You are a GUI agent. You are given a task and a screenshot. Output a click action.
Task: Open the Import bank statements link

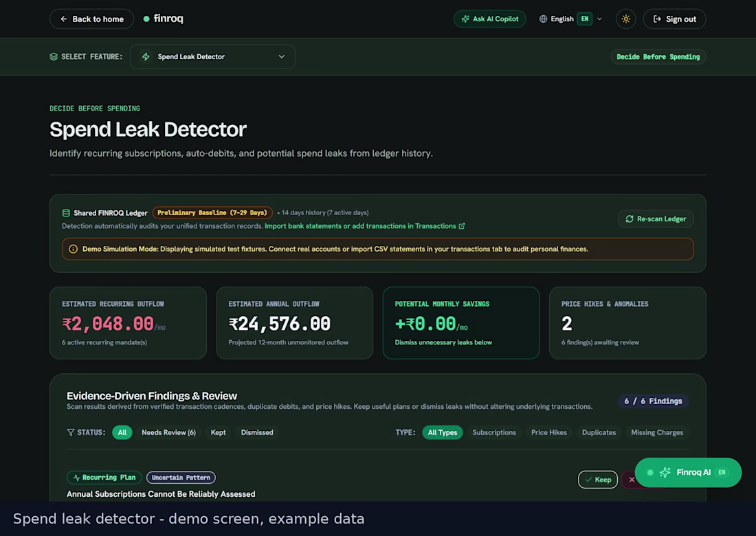point(364,226)
